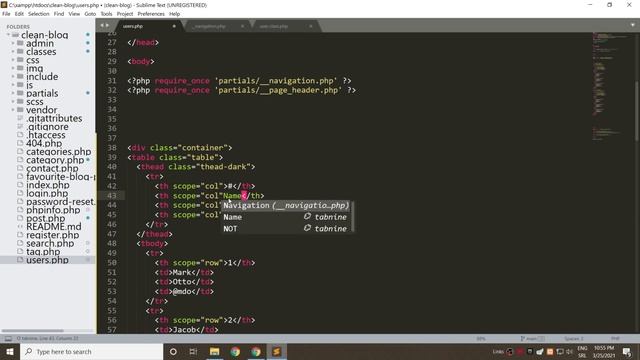This screenshot has height=360, width=640.
Task: Open the File menu
Action: coord(6,14)
